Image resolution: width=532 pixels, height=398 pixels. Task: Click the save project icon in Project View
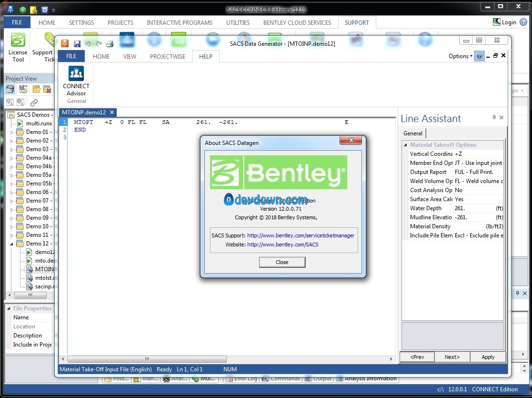click(23, 89)
